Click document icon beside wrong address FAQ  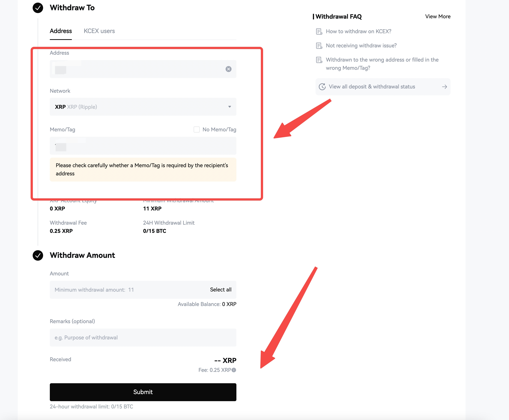point(319,60)
